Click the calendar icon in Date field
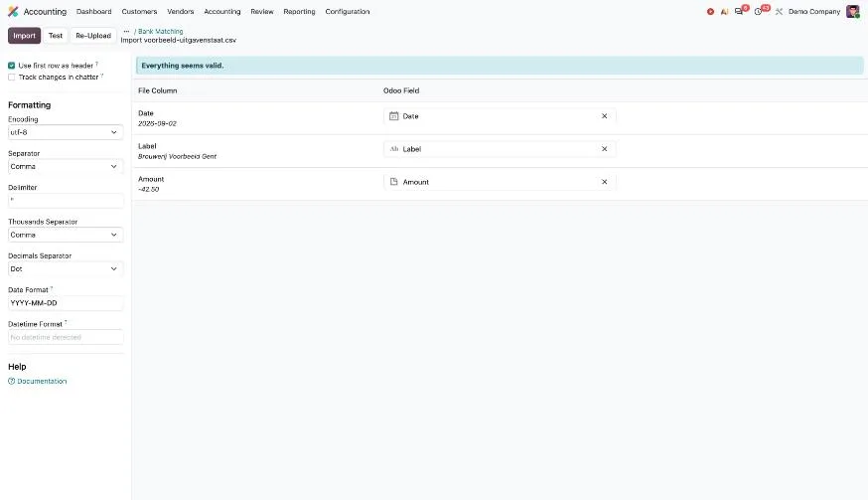 [x=393, y=116]
